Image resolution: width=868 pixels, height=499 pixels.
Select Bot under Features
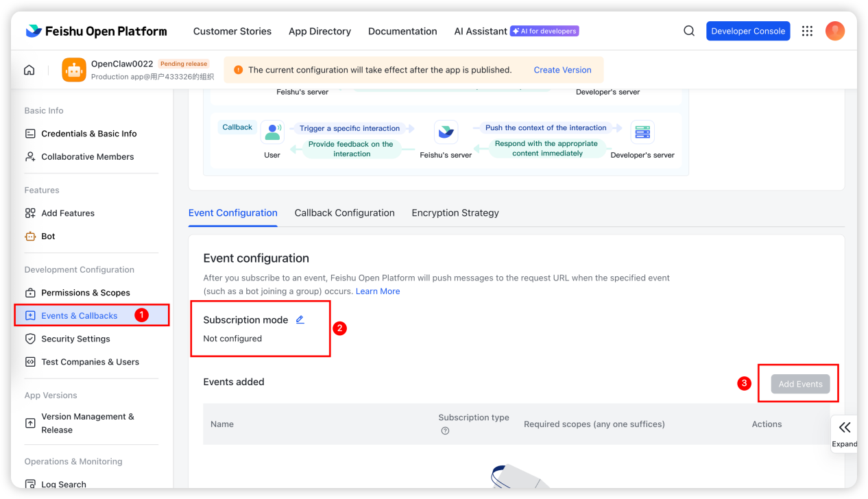48,236
